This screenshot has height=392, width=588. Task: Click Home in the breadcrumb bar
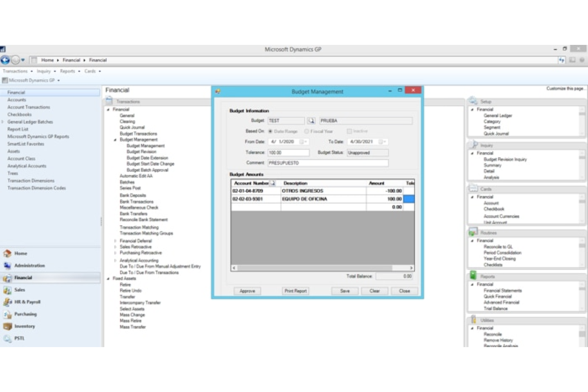(x=47, y=60)
